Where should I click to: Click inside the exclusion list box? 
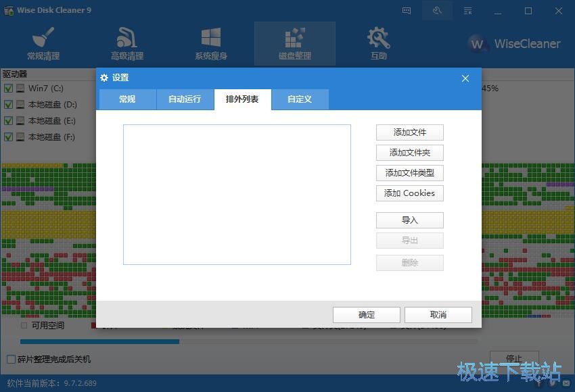(x=237, y=195)
